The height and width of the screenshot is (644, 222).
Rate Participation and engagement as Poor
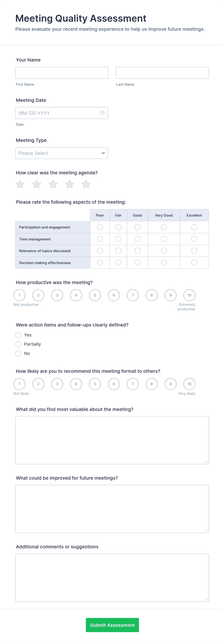pos(100,227)
